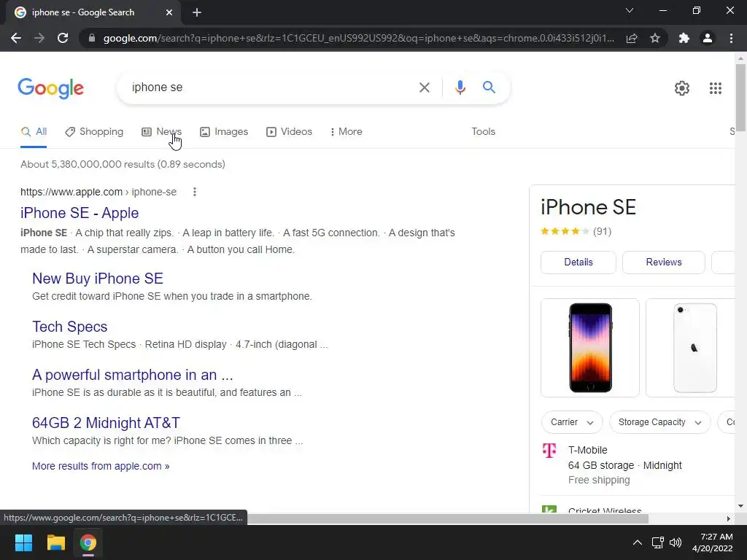
Task: Open the 64GB 2 Midnight AT&T link
Action: (106, 423)
